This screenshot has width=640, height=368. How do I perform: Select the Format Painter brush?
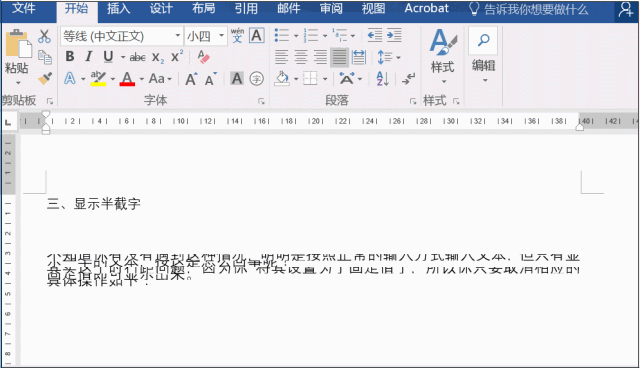pos(45,78)
